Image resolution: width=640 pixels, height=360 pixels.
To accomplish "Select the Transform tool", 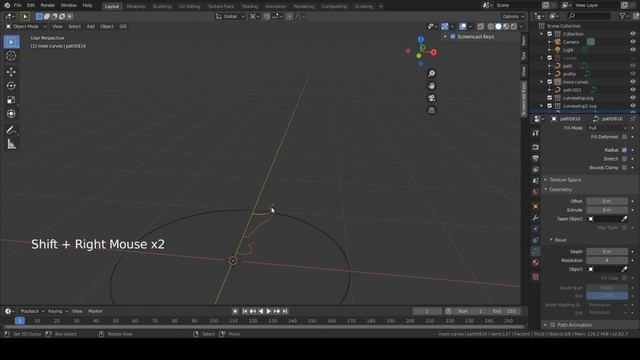I will tap(11, 113).
